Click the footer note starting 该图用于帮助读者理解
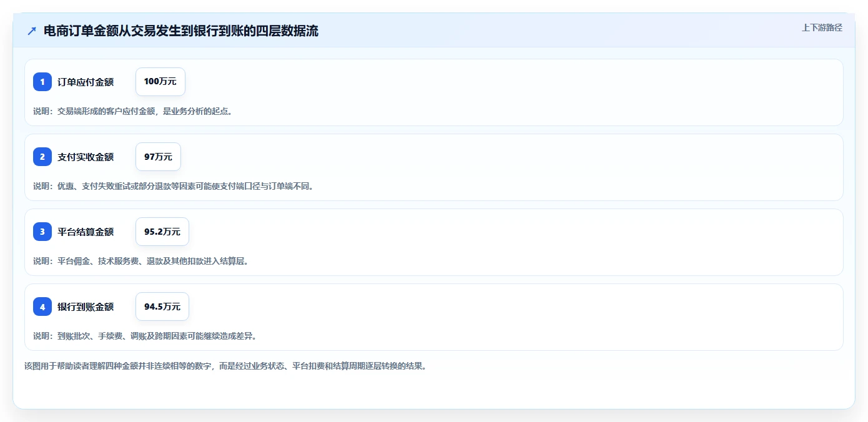Image resolution: width=868 pixels, height=422 pixels. pos(225,366)
